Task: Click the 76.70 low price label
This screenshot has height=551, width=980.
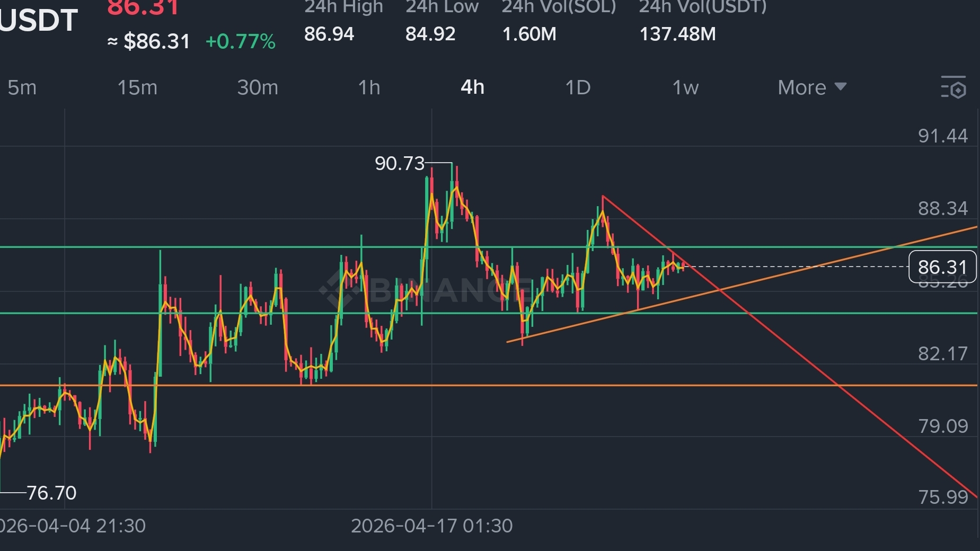Action: (x=51, y=493)
